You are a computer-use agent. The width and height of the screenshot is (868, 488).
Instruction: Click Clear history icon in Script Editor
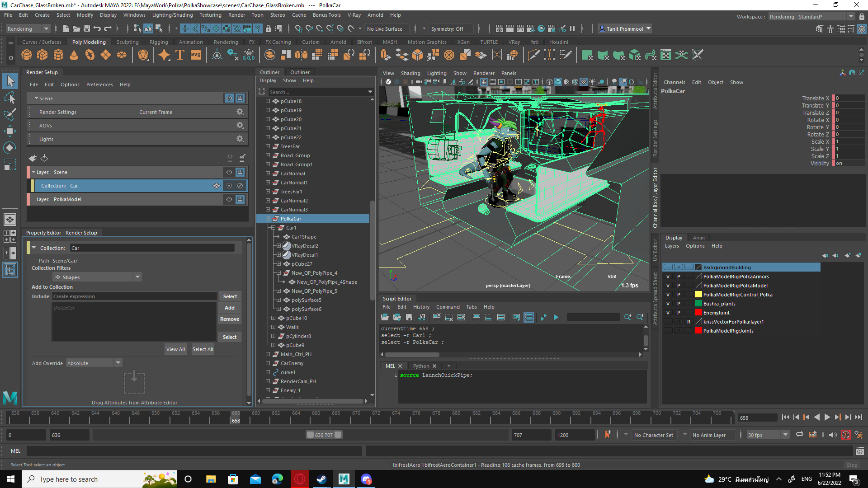437,317
